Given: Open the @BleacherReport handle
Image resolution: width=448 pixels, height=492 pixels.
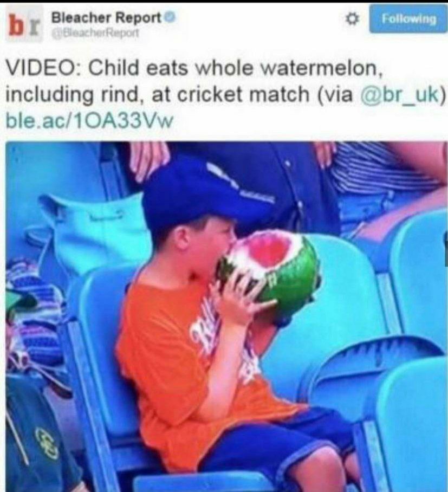Looking at the screenshot, I should [96, 33].
